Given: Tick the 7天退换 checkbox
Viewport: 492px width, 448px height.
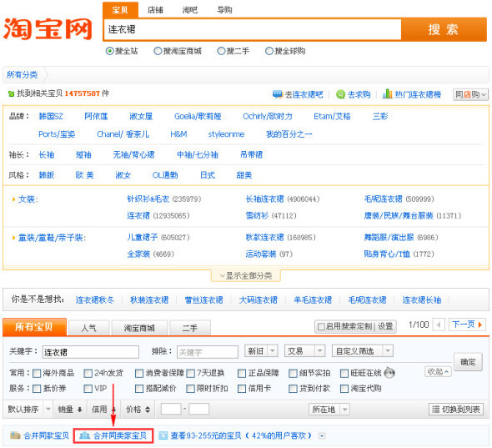Looking at the screenshot, I should [190, 373].
